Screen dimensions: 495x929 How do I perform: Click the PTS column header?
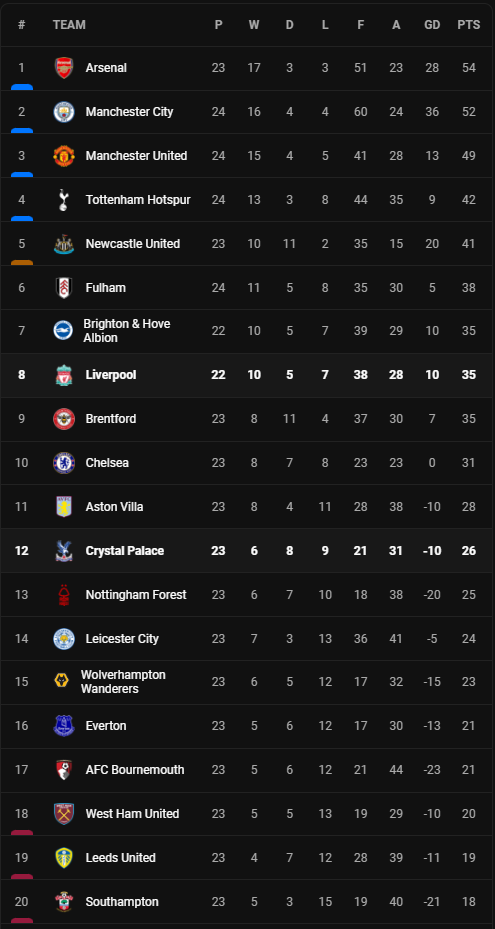coord(468,25)
